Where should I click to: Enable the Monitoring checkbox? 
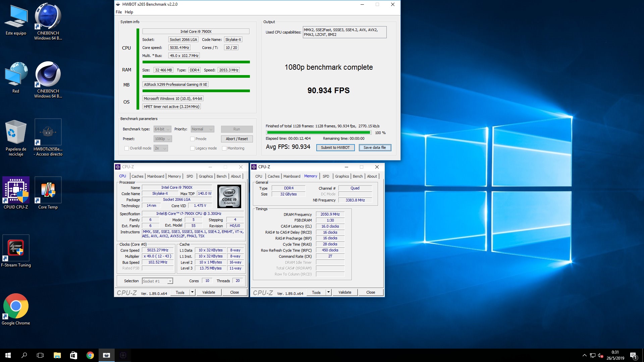(224, 148)
